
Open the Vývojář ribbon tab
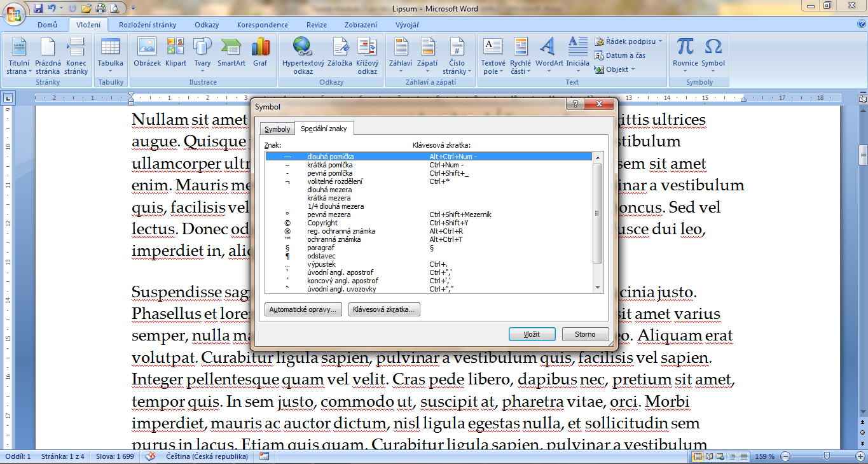tap(407, 25)
